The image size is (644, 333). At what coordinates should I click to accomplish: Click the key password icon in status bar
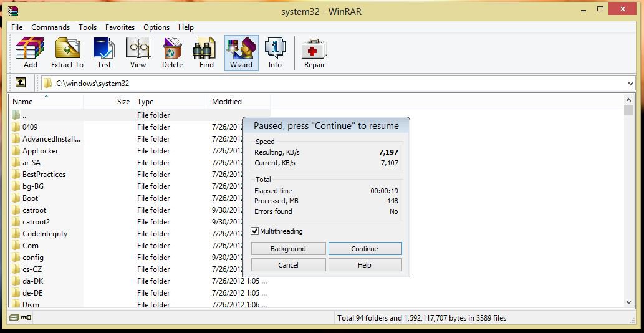pyautogui.click(x=27, y=317)
